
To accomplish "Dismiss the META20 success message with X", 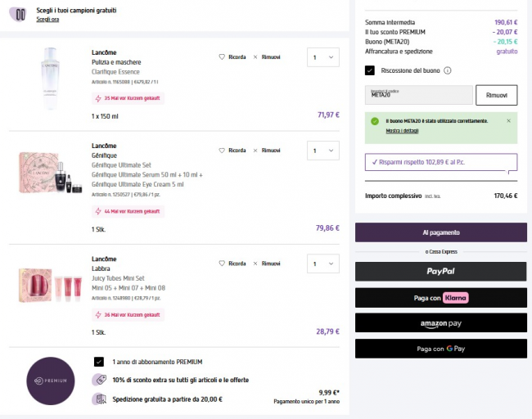I will point(508,120).
